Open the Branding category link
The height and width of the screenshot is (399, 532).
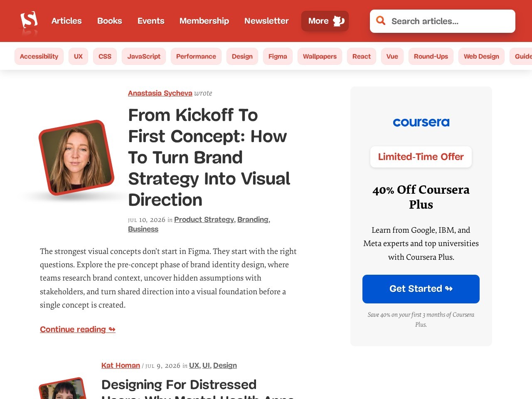[x=253, y=219]
